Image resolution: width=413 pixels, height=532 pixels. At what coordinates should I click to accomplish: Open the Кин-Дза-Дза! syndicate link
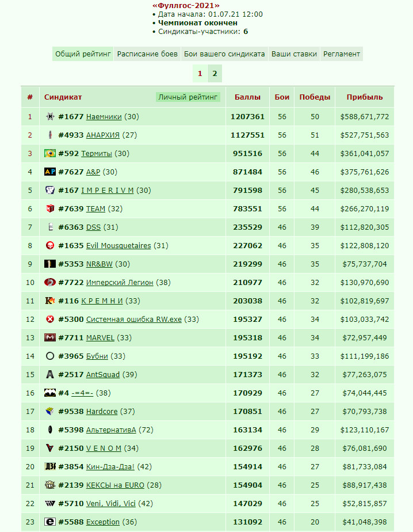click(x=110, y=466)
